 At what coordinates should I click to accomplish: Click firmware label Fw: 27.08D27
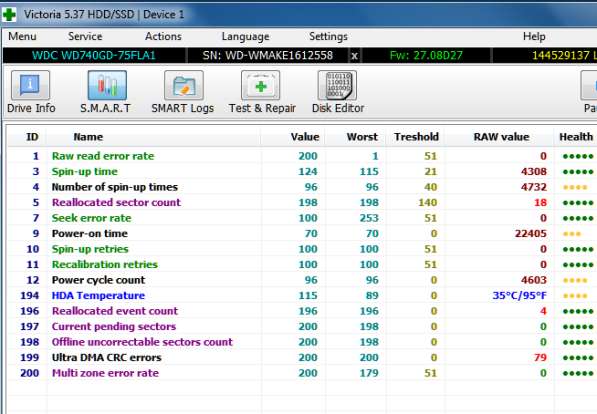426,56
